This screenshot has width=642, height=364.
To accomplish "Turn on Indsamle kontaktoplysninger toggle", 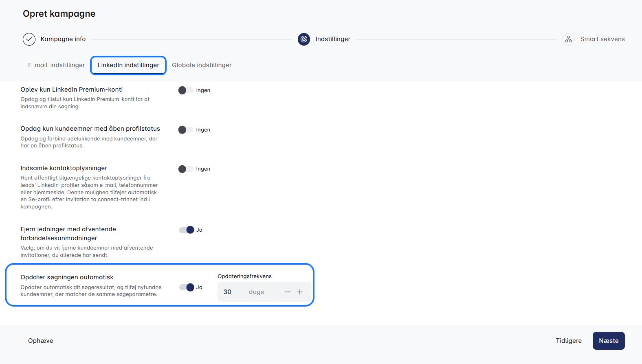I will (x=186, y=169).
